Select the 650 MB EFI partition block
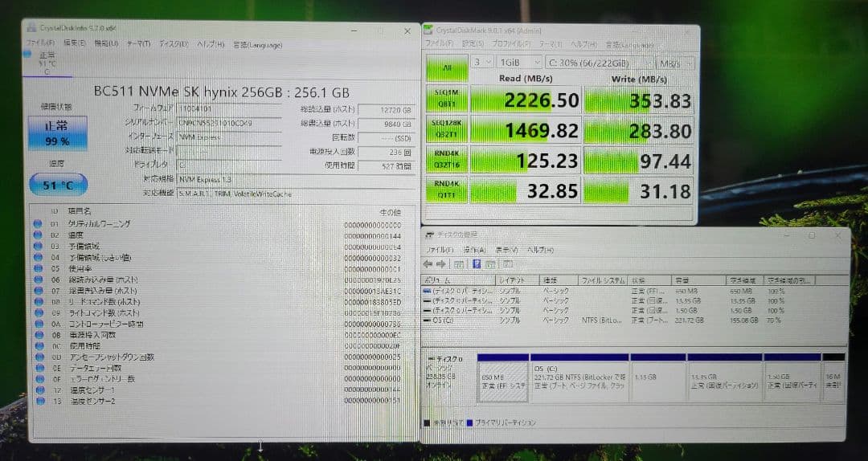The image size is (868, 461). (502, 377)
